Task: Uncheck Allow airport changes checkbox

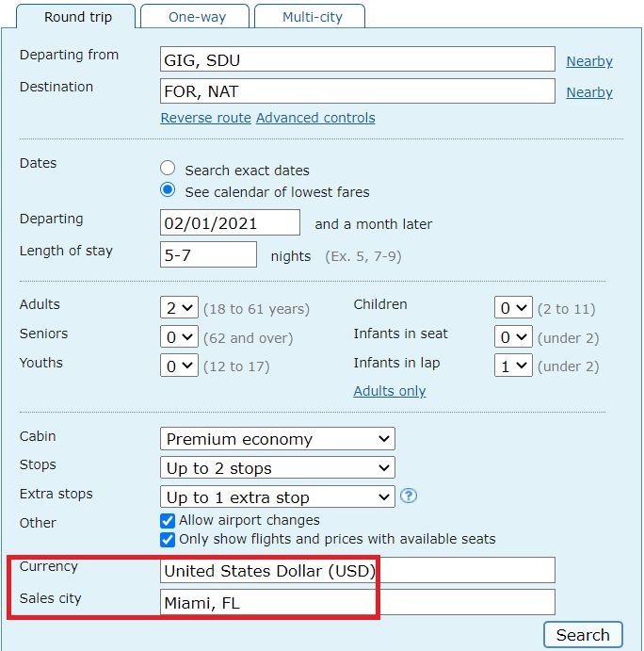Action: [168, 521]
